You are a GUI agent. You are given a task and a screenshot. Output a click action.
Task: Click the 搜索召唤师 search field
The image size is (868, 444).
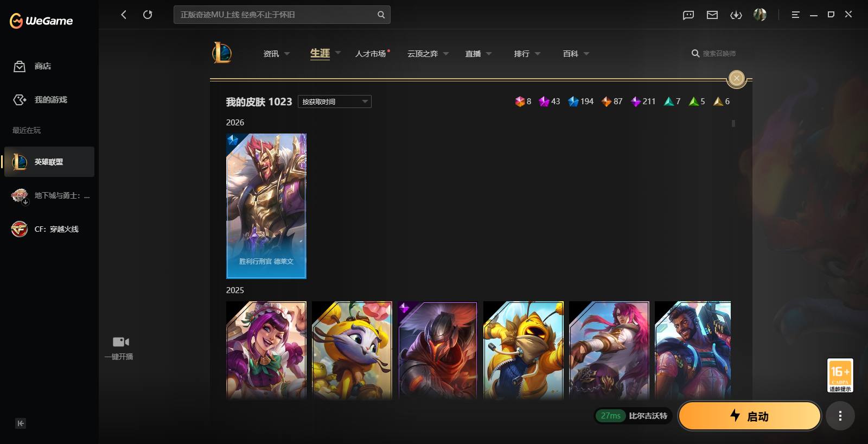tap(714, 53)
